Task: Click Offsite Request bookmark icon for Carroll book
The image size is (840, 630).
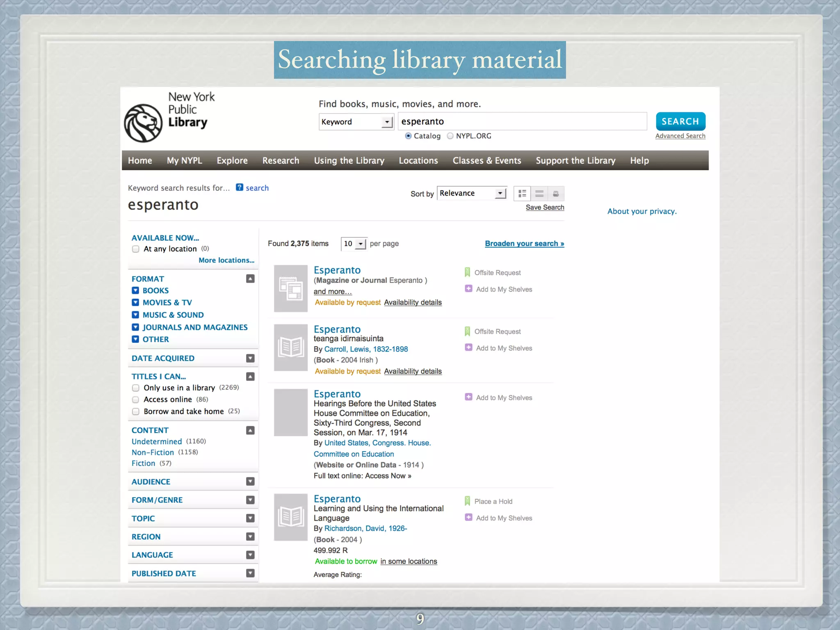Action: click(467, 331)
